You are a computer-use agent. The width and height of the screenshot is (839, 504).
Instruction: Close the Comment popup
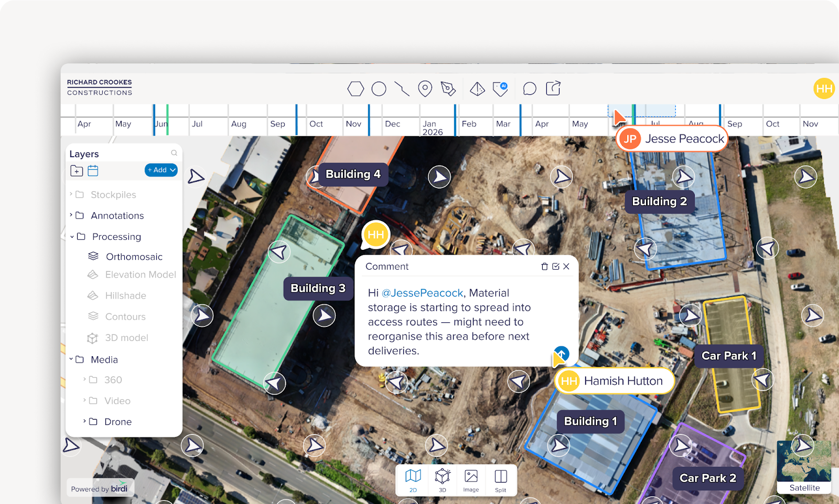[x=566, y=267]
